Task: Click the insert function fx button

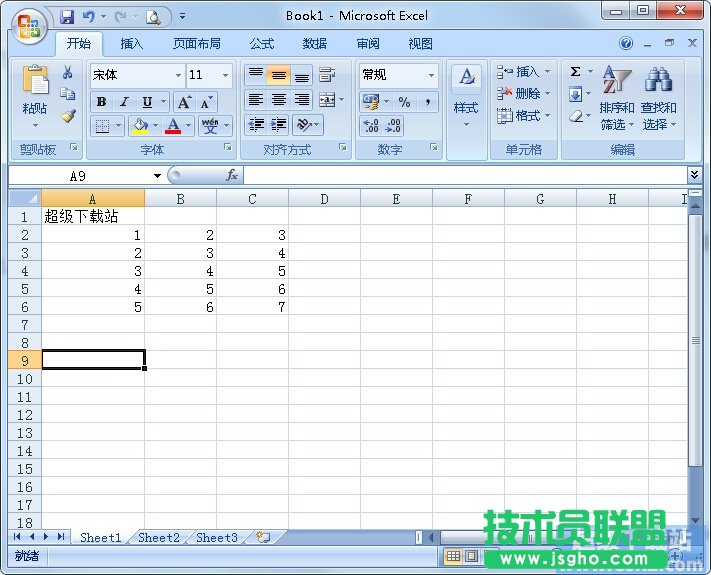Action: pyautogui.click(x=232, y=175)
